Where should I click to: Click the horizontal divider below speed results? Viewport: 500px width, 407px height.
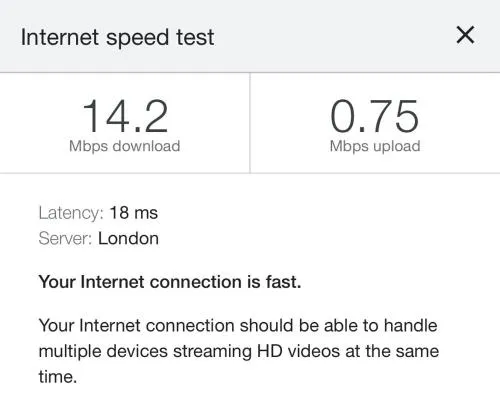250,173
